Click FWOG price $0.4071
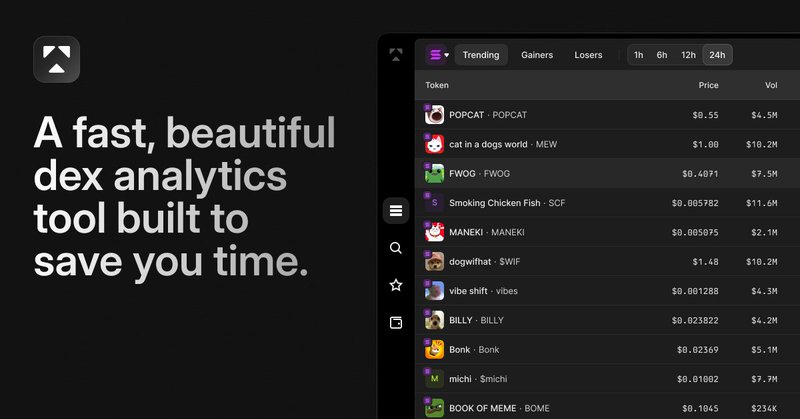The height and width of the screenshot is (419, 800). coord(700,174)
